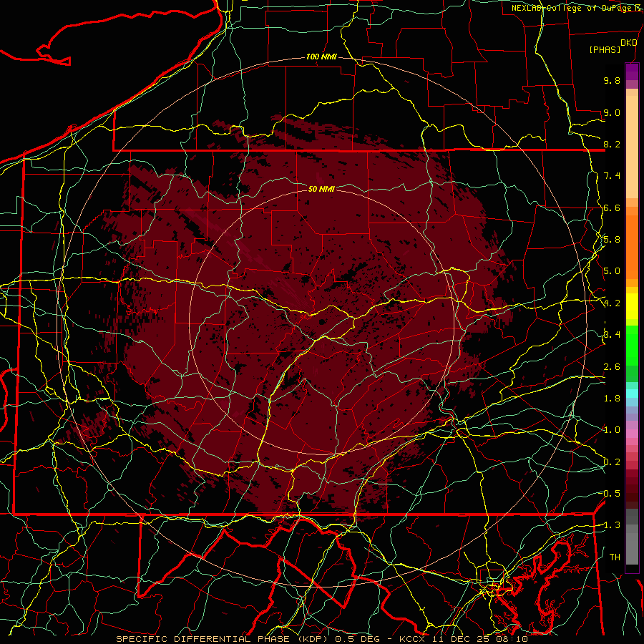The height and width of the screenshot is (644, 644).
Task: Click the 0.2 value on the color scale
Action: click(x=612, y=462)
